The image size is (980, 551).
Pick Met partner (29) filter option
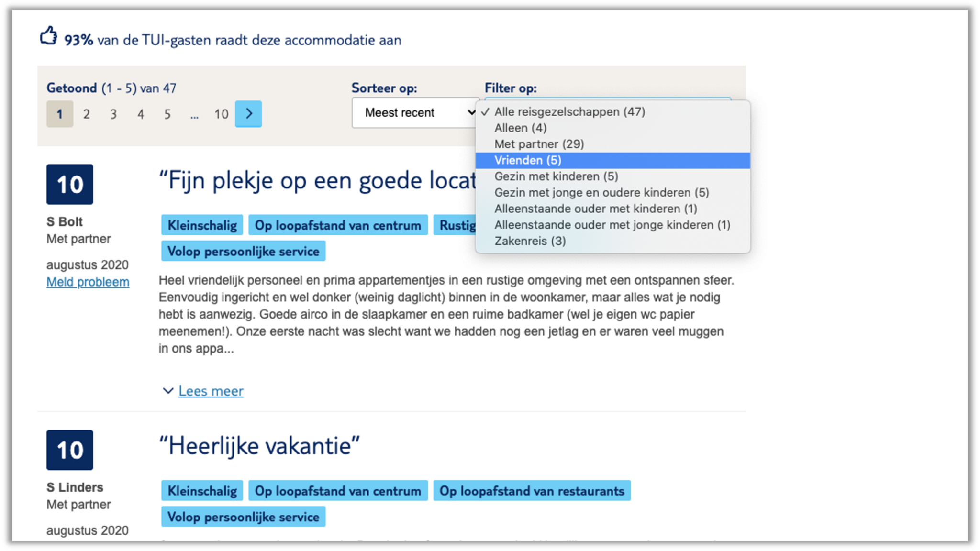coord(539,144)
